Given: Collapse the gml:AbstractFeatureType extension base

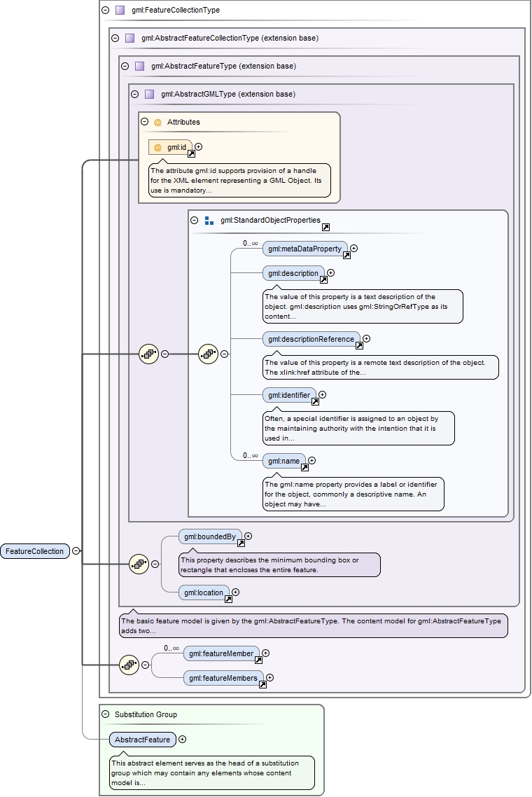Looking at the screenshot, I should tap(125, 66).
